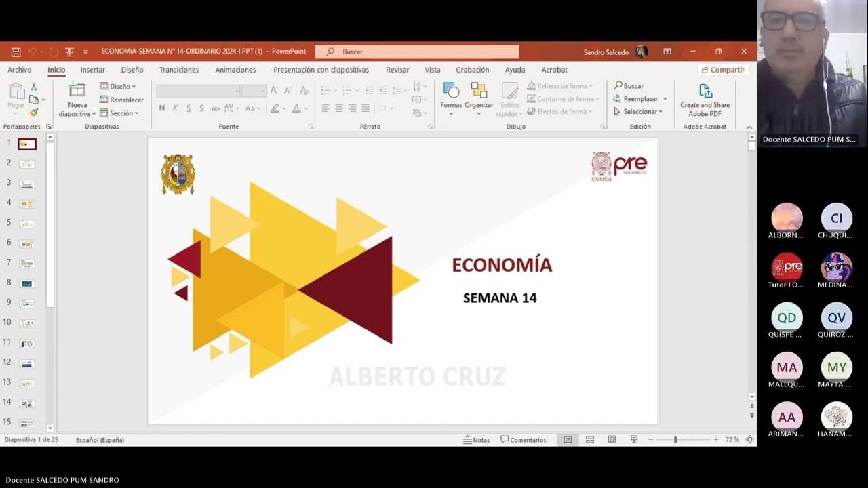Image resolution: width=868 pixels, height=488 pixels.
Task: Toggle the Notas pane
Action: coord(476,440)
